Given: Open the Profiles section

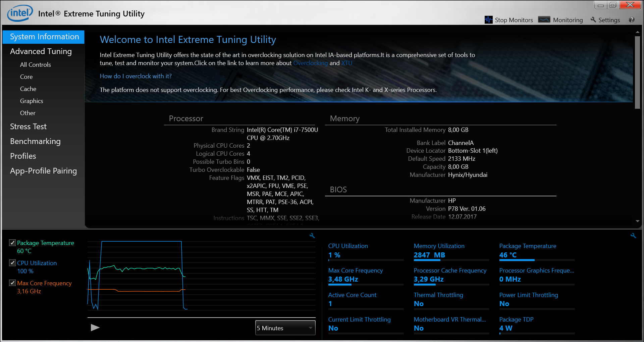Looking at the screenshot, I should pos(23,156).
